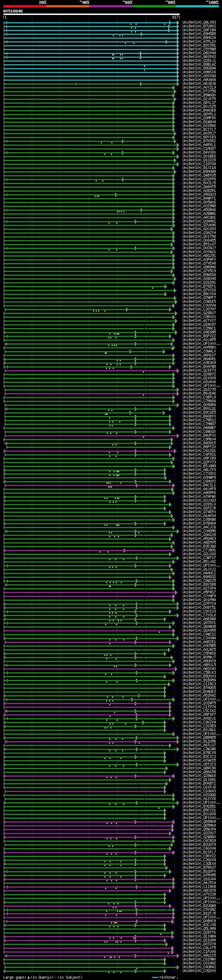The image size is (222, 980).
Task: Click the purple alignment bar for UniRef100_Q2IP73
Action: click(x=92, y=370)
